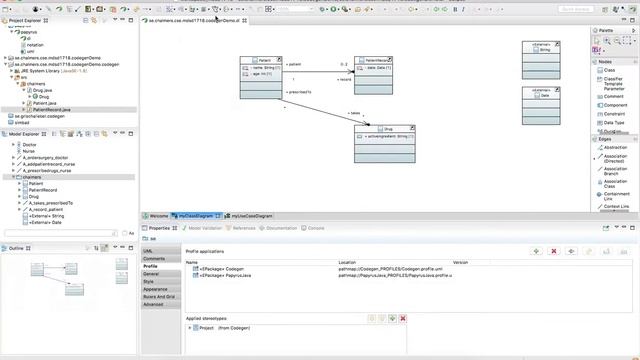
Task: Open the Documentation view tab
Action: tap(278, 228)
